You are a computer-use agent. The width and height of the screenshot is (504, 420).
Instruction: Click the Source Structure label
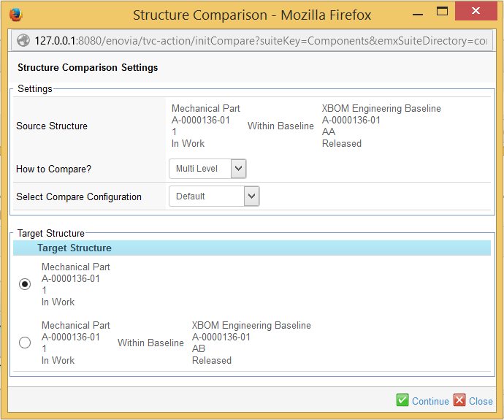coord(52,126)
